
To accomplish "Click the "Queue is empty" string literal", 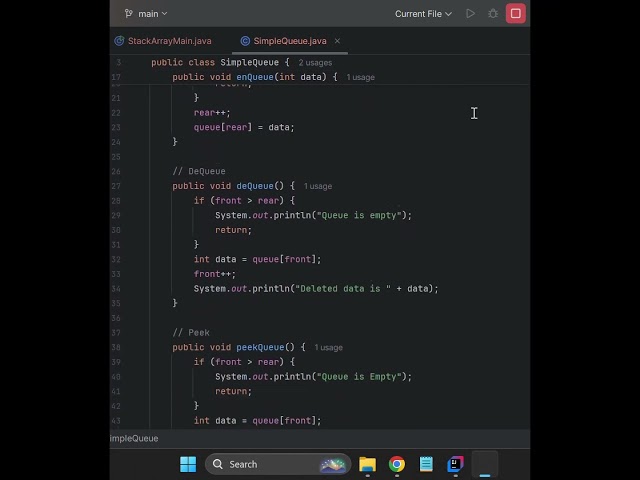I will click(359, 215).
